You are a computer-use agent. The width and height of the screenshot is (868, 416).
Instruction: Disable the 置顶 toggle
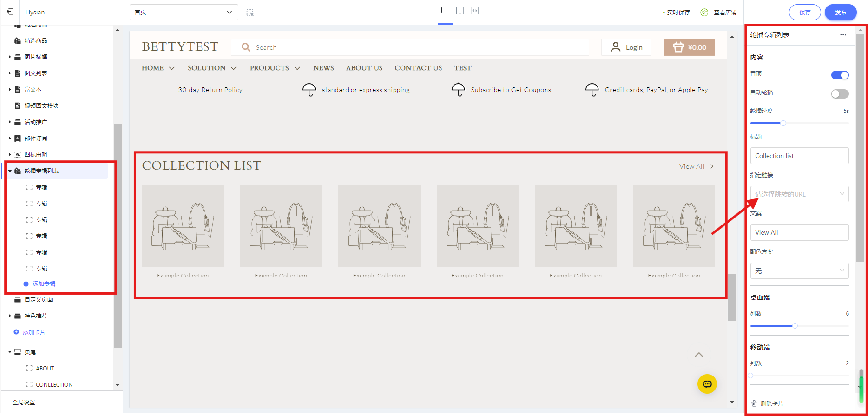[840, 75]
